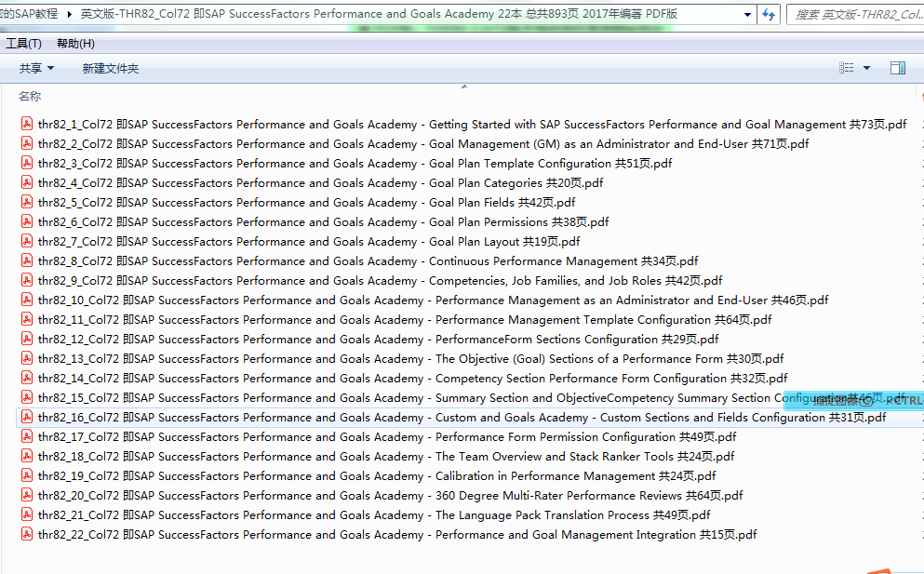Click PDF icon of thr82_20_Col72 file
The width and height of the screenshot is (924, 574).
point(26,494)
